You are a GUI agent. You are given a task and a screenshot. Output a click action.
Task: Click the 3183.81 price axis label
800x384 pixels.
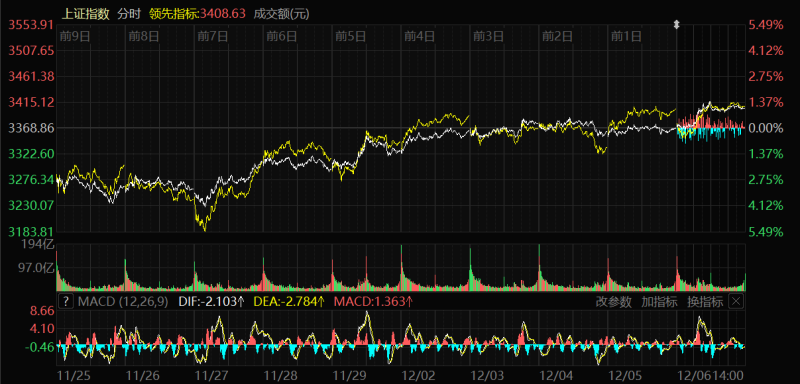pos(31,232)
